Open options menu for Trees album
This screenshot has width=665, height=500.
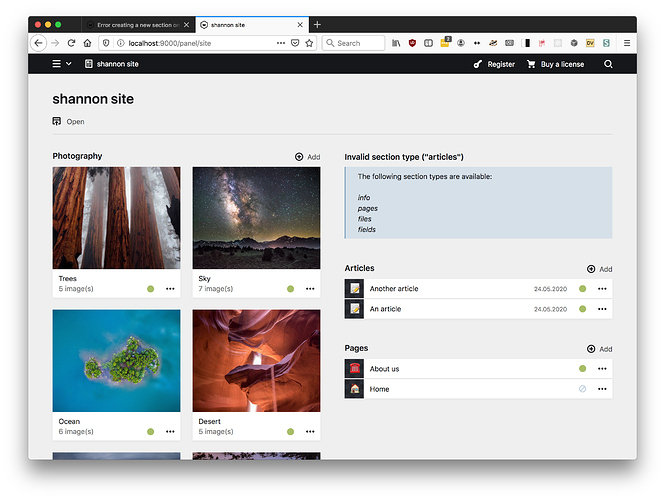tap(170, 289)
